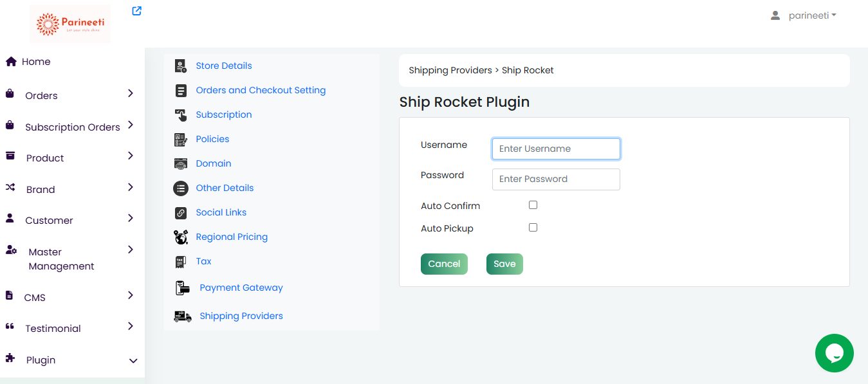Image resolution: width=868 pixels, height=384 pixels.
Task: Open the parineeti user account dropdown
Action: [x=804, y=15]
